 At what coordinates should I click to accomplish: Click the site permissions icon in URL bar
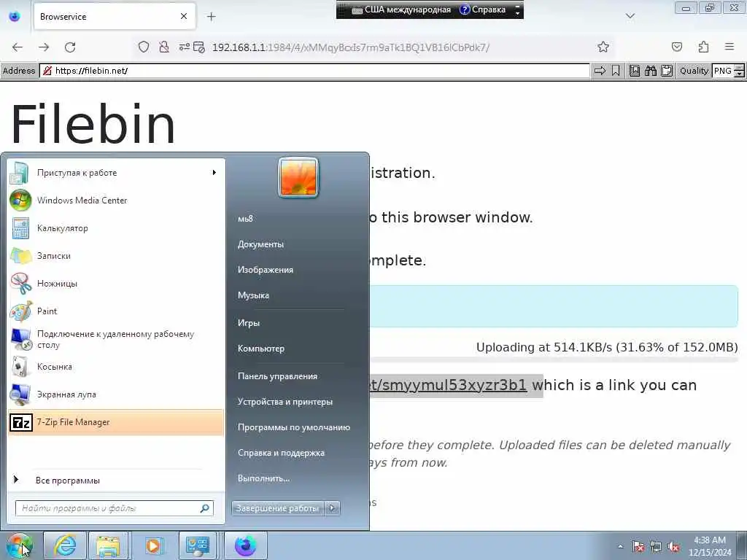185,47
